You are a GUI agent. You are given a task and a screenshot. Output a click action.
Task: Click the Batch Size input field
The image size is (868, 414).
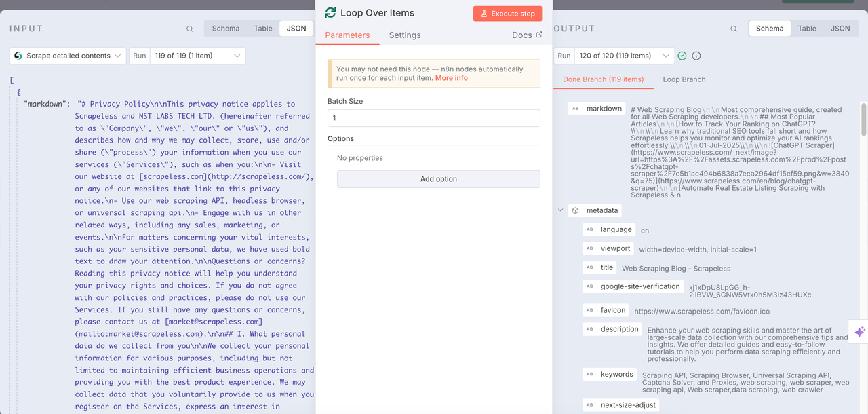434,118
